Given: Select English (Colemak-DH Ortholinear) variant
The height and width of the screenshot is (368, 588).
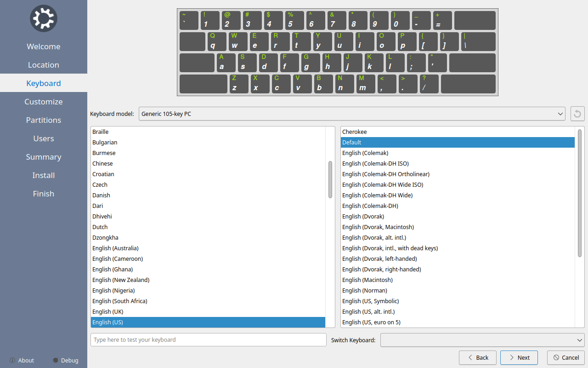Looking at the screenshot, I should point(458,174).
